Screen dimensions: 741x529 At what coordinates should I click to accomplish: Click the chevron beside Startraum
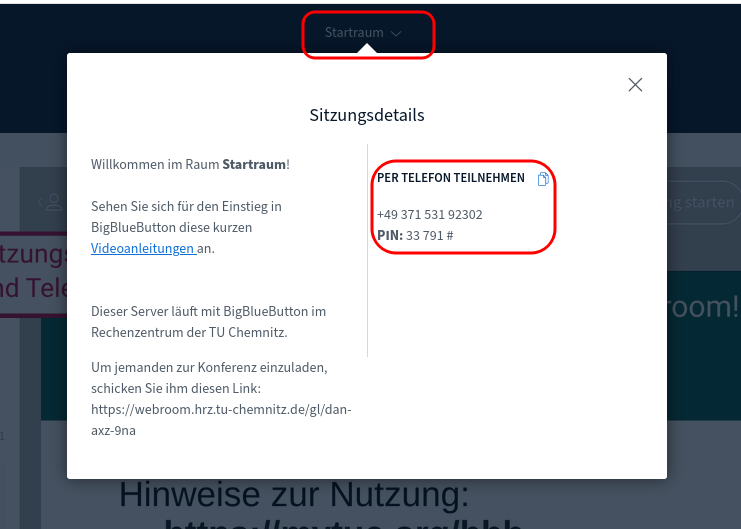pyautogui.click(x=397, y=33)
